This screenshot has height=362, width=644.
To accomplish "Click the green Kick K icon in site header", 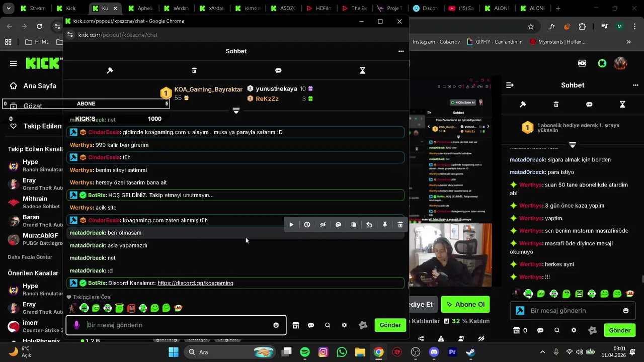I will (602, 63).
